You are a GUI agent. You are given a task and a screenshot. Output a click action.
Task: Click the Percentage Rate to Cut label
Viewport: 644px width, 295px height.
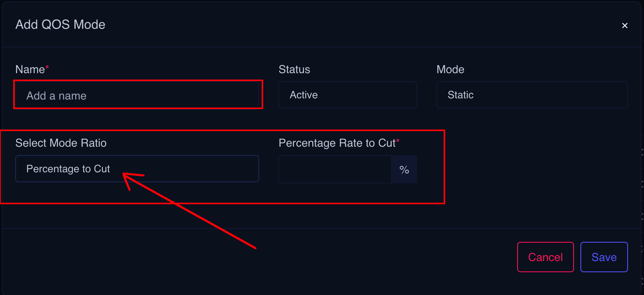(x=337, y=143)
